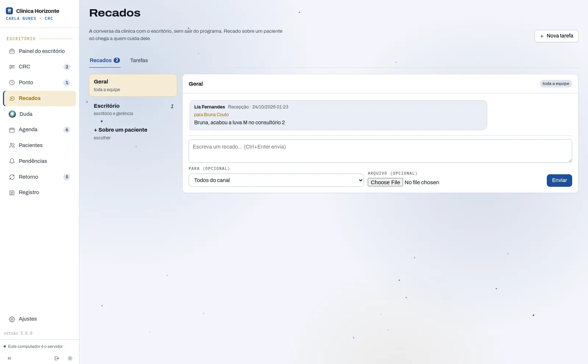
Task: Click the Pacientes people icon
Action: tap(12, 146)
